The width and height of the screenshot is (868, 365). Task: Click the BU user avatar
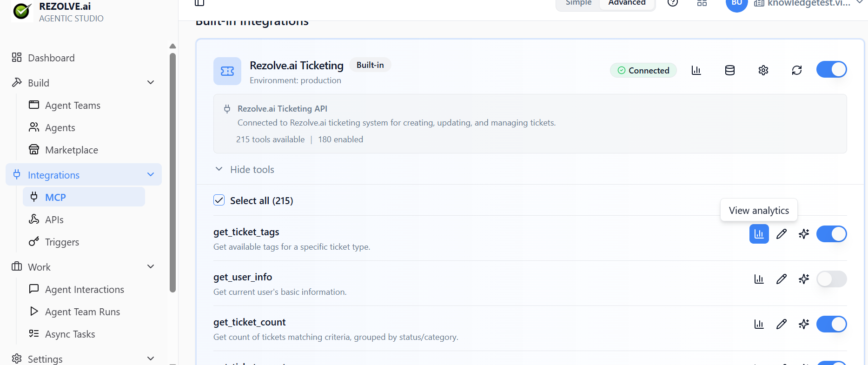click(737, 3)
